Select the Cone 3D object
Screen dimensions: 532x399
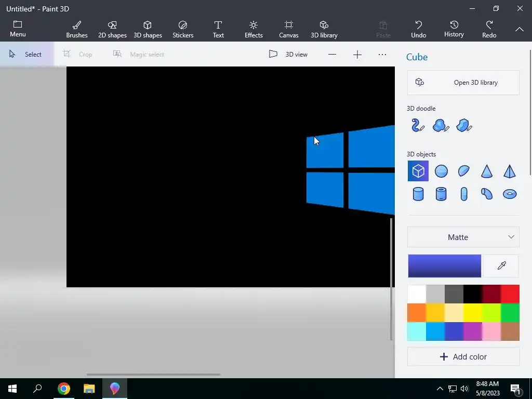[x=486, y=171]
